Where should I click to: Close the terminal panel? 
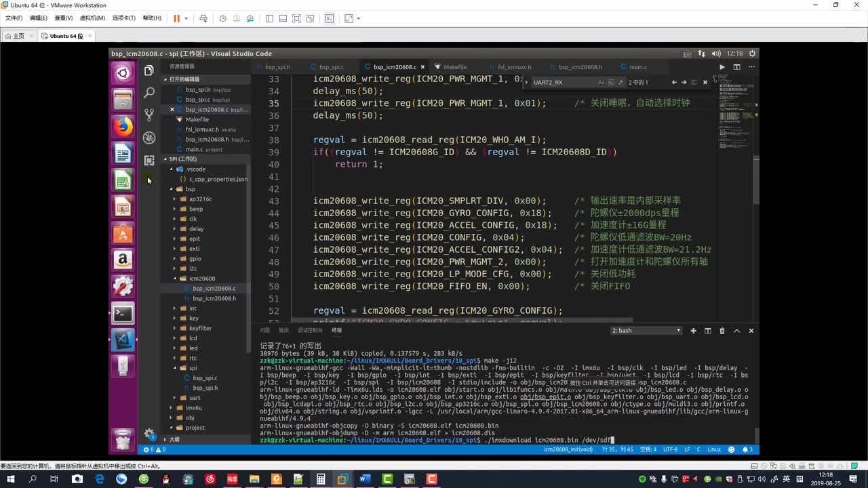tap(751, 331)
